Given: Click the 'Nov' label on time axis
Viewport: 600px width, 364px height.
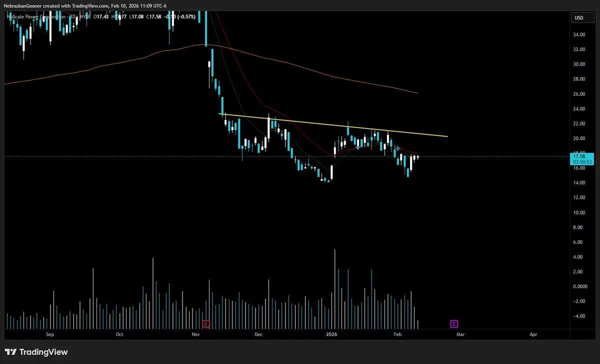Looking at the screenshot, I should 196,333.
